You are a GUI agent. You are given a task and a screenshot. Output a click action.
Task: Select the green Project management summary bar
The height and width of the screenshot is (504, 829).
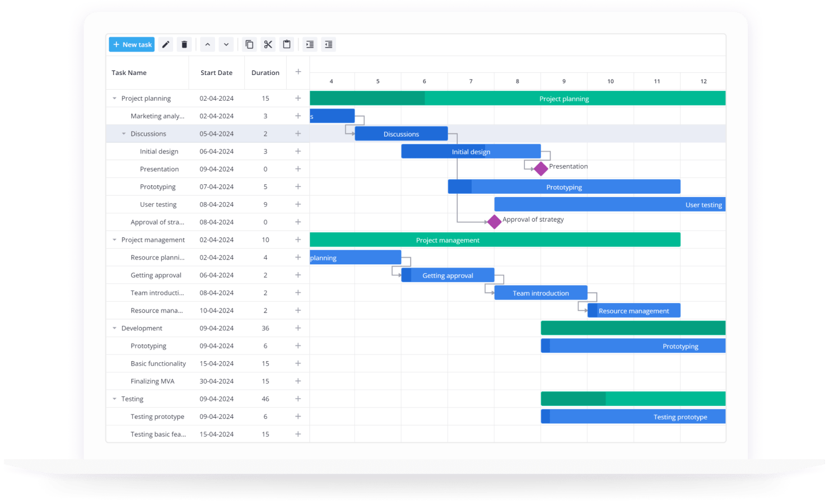point(495,240)
